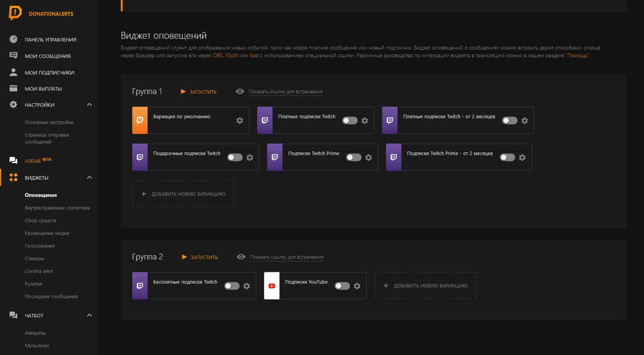This screenshot has height=355, width=644.
Task: Click the orange icon of Вариация по умолчанию
Action: (x=140, y=120)
